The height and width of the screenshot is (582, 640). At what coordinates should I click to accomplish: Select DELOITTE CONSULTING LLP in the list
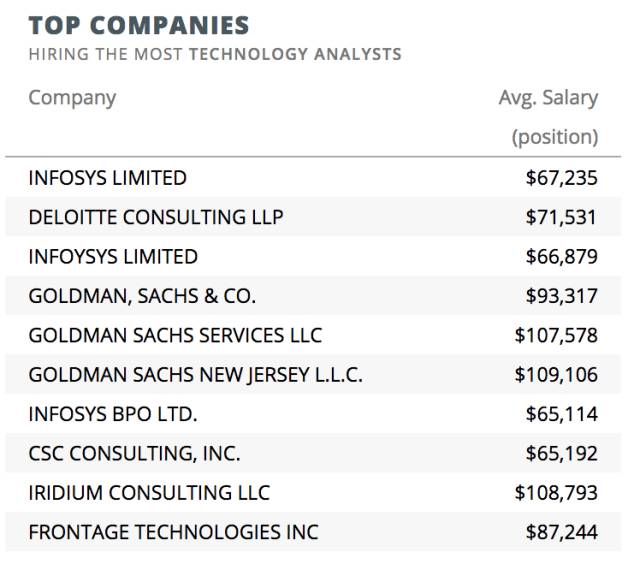[x=155, y=217]
